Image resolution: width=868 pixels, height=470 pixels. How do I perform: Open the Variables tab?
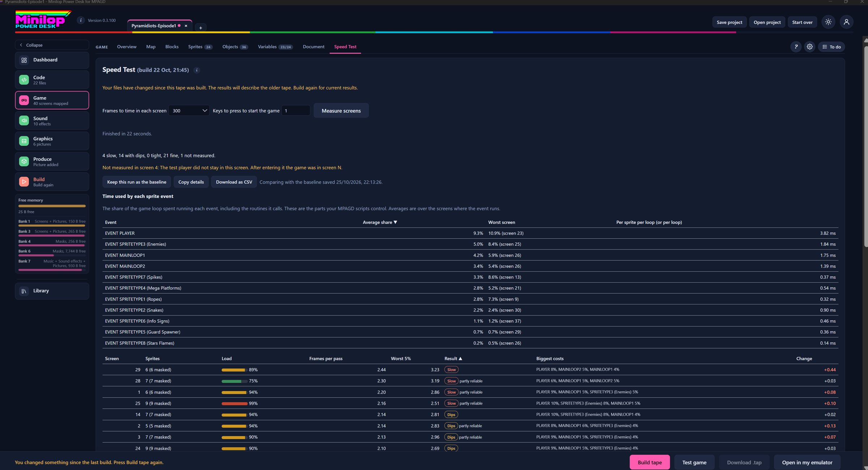point(275,47)
